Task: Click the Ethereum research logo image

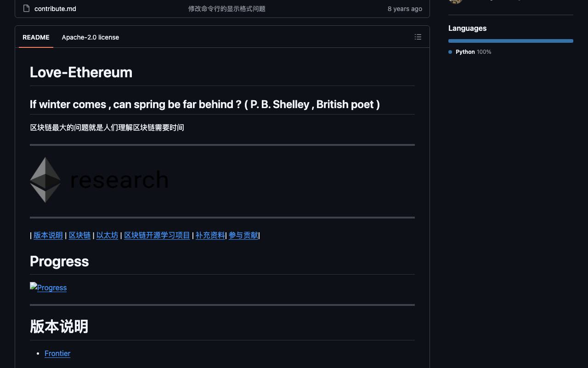Action: [99, 180]
